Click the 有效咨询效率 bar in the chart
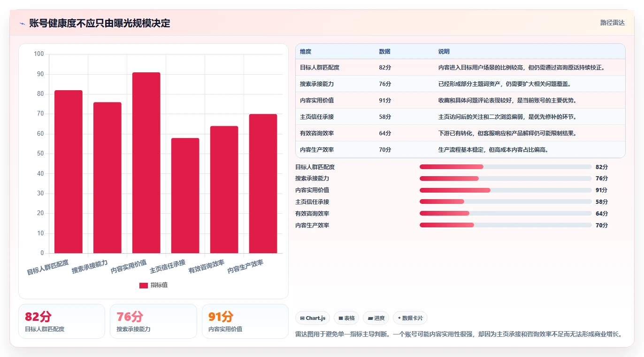 click(x=224, y=190)
